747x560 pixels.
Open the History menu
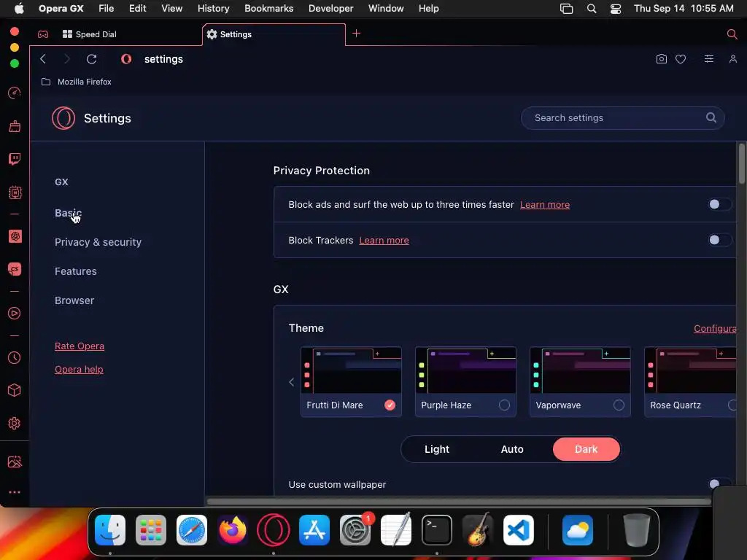(x=214, y=9)
